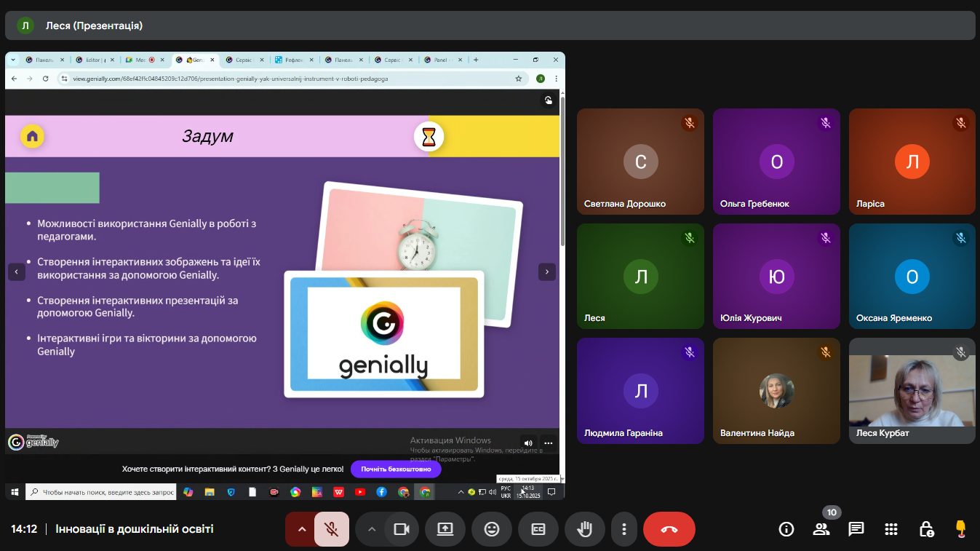Click the raise hand icon
This screenshot has height=551, width=980.
[x=584, y=529]
